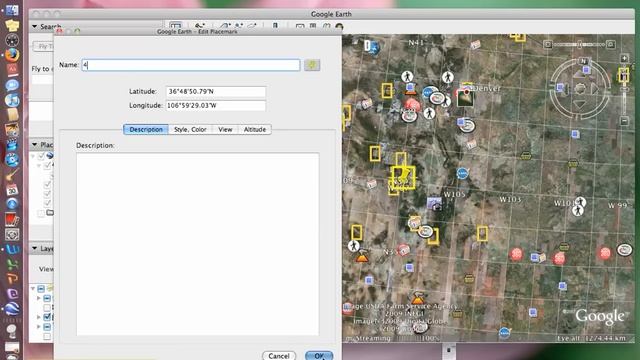640x360 pixels.
Task: Open Finder from the dock
Action: coord(12,10)
